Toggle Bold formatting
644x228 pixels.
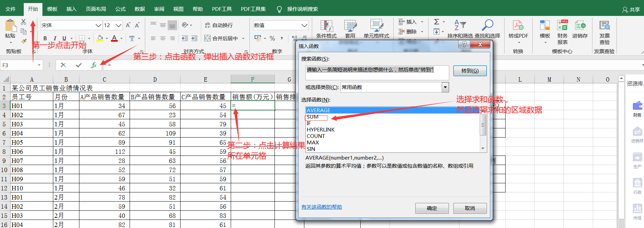(45, 38)
